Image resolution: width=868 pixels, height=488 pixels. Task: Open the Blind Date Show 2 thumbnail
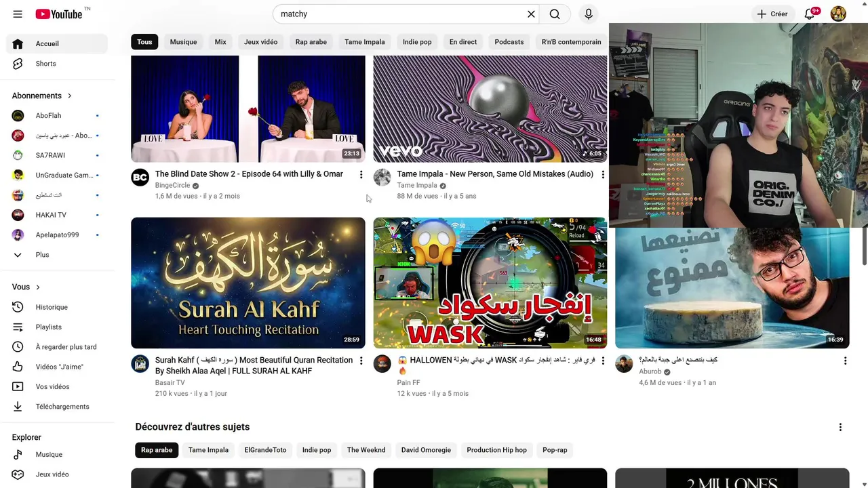pyautogui.click(x=248, y=108)
